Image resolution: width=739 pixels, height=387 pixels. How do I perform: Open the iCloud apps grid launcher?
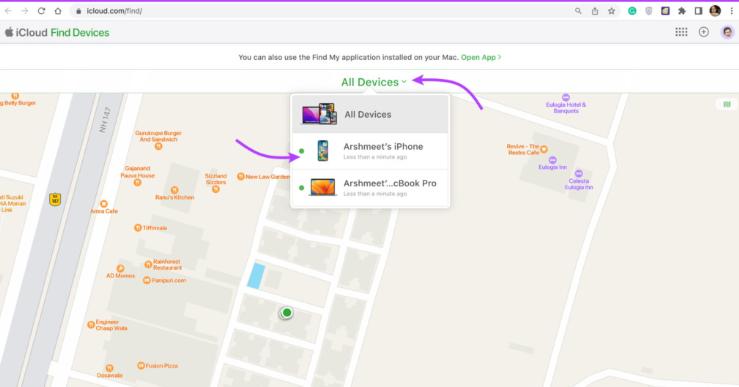(681, 32)
